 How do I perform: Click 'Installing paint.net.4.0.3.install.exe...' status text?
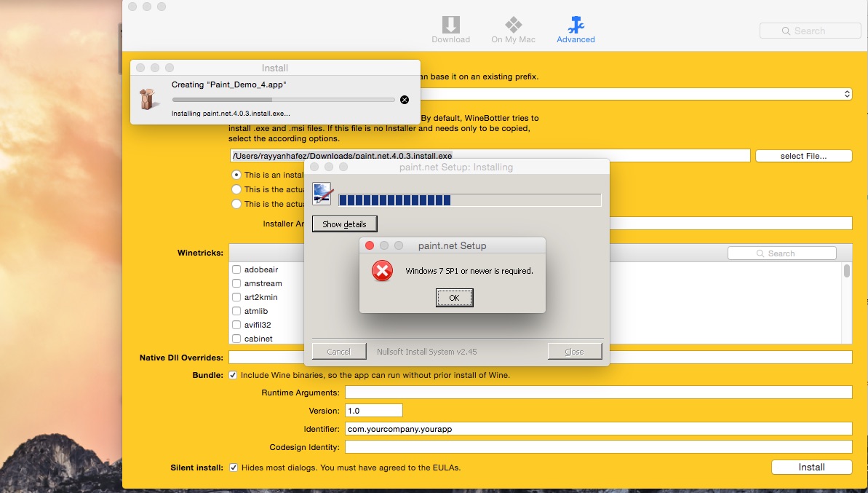tap(231, 113)
